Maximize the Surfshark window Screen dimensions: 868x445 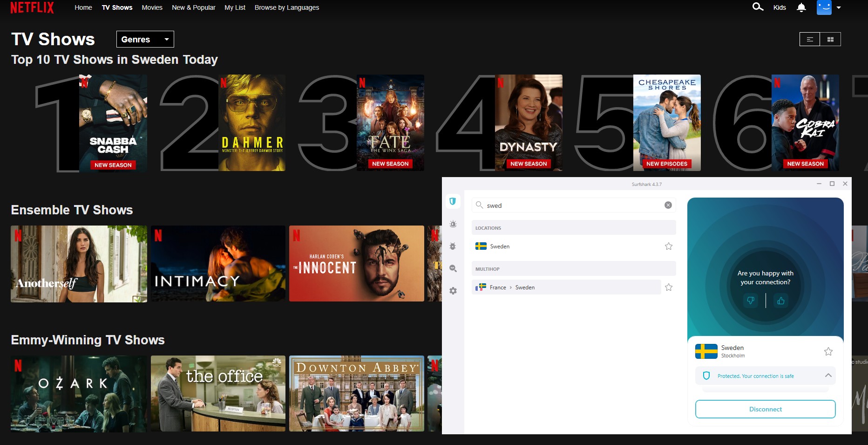(x=832, y=184)
